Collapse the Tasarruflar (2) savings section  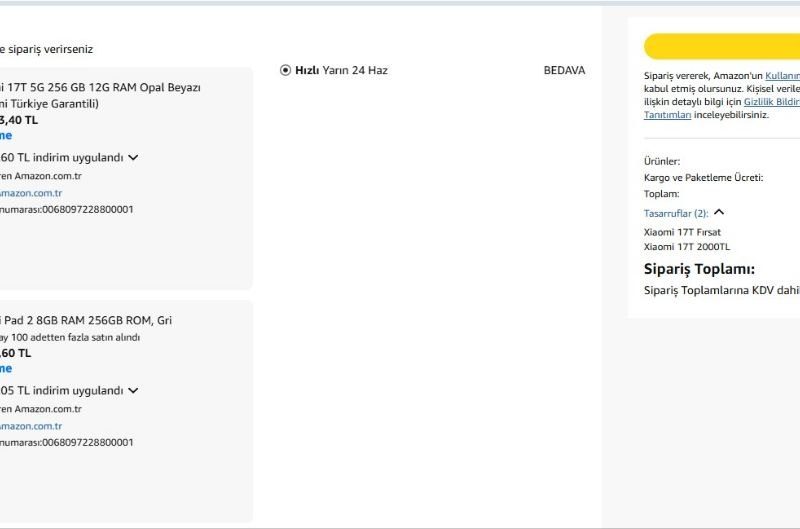(719, 212)
